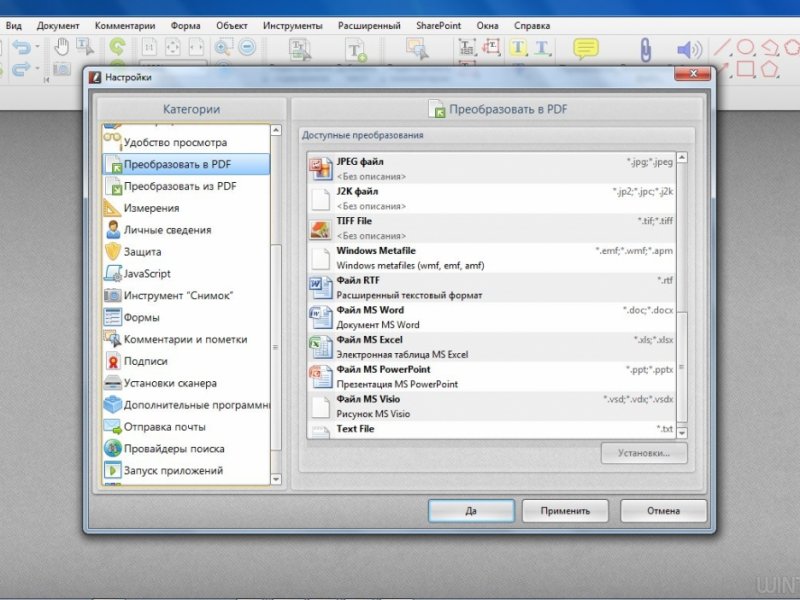Open the Комментарии menu

click(125, 26)
